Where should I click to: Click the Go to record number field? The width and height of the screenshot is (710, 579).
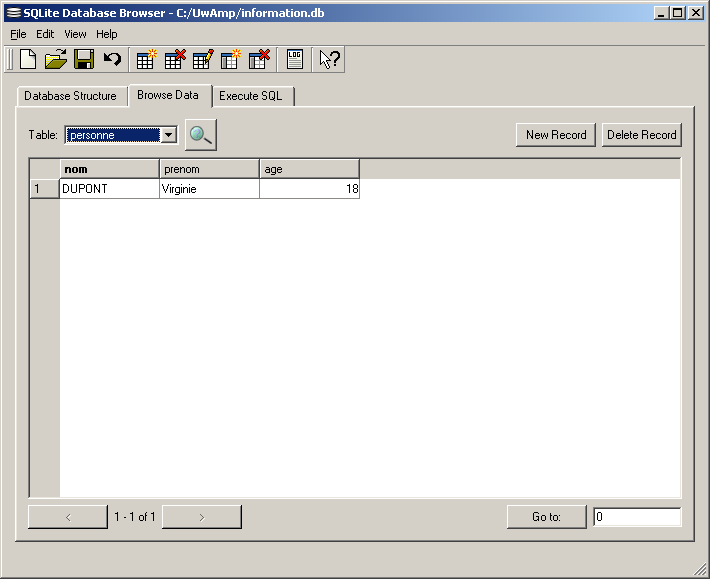point(636,517)
